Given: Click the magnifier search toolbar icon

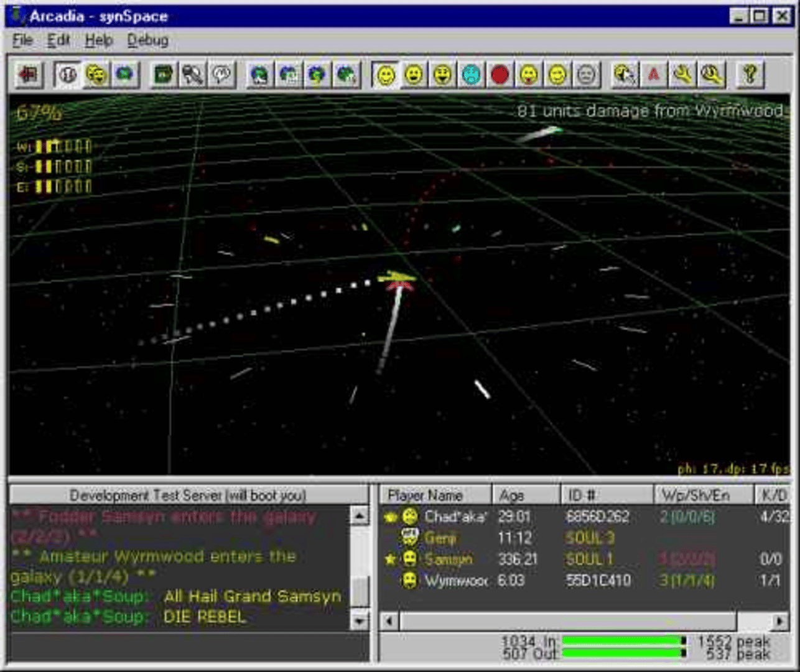Looking at the screenshot, I should tap(711, 75).
